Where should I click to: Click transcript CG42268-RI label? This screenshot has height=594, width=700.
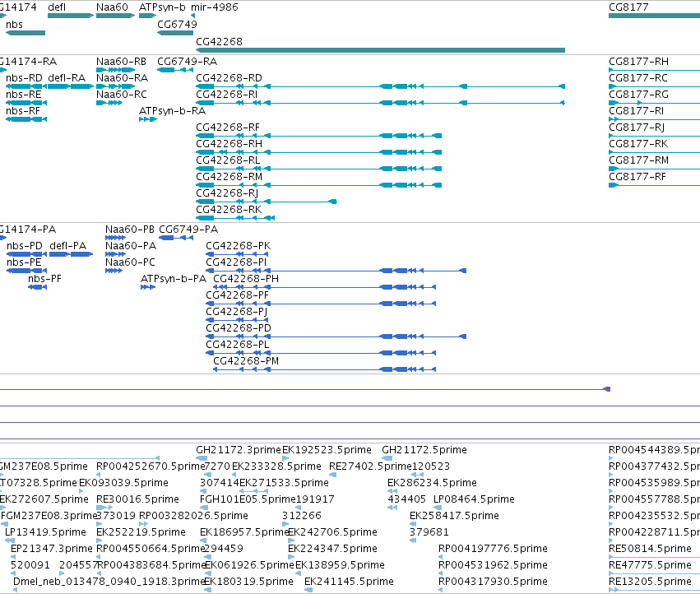click(x=227, y=95)
